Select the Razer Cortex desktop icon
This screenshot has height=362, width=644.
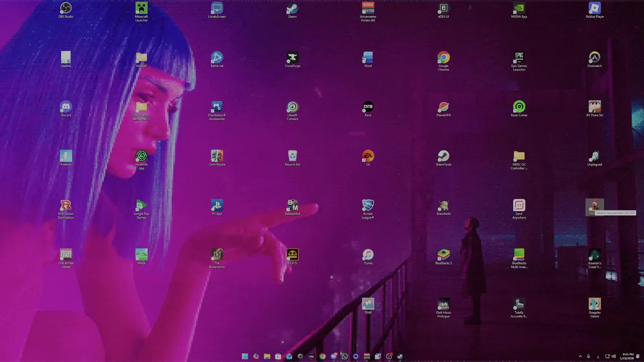(x=519, y=109)
